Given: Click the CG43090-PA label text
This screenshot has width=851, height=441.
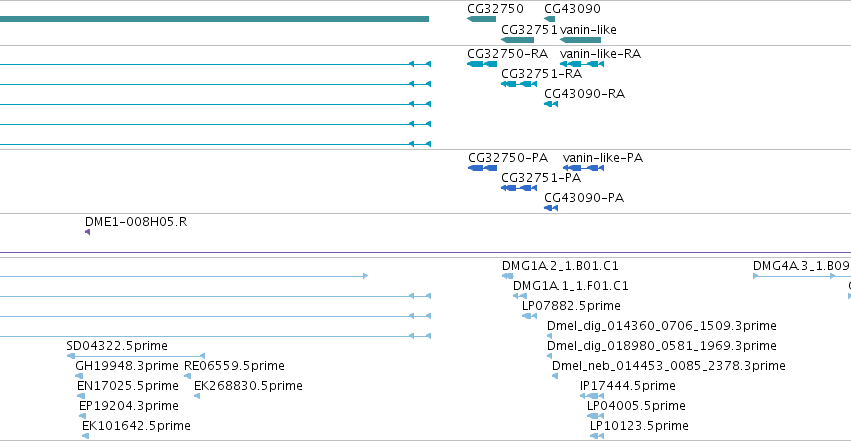Looking at the screenshot, I should click(583, 198).
